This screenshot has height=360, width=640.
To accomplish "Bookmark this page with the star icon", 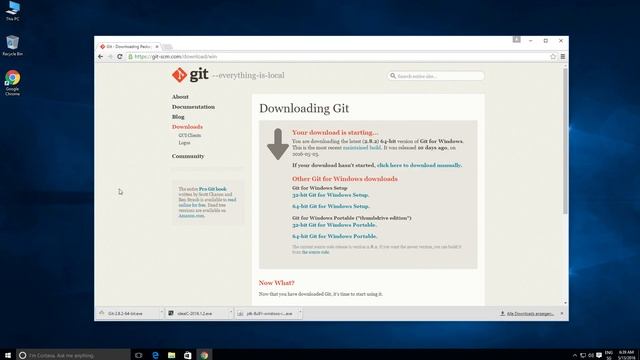I will (x=553, y=57).
